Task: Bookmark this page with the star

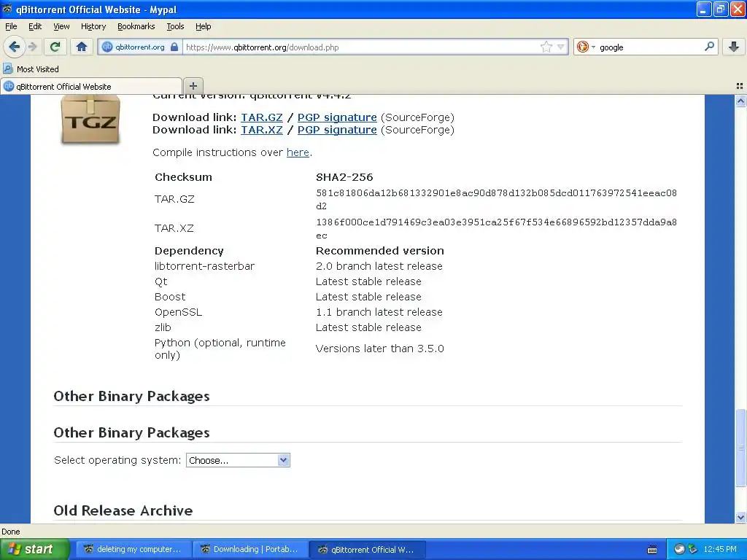Action: (546, 47)
